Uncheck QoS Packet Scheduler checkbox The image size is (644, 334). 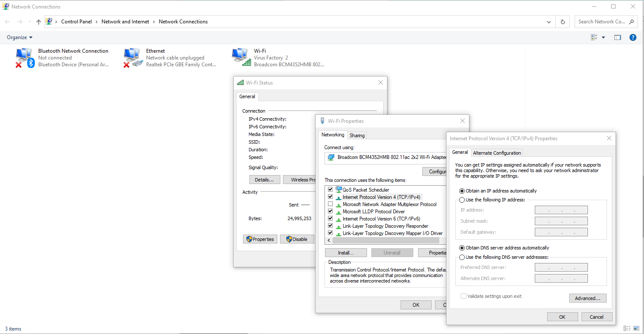tap(330, 190)
